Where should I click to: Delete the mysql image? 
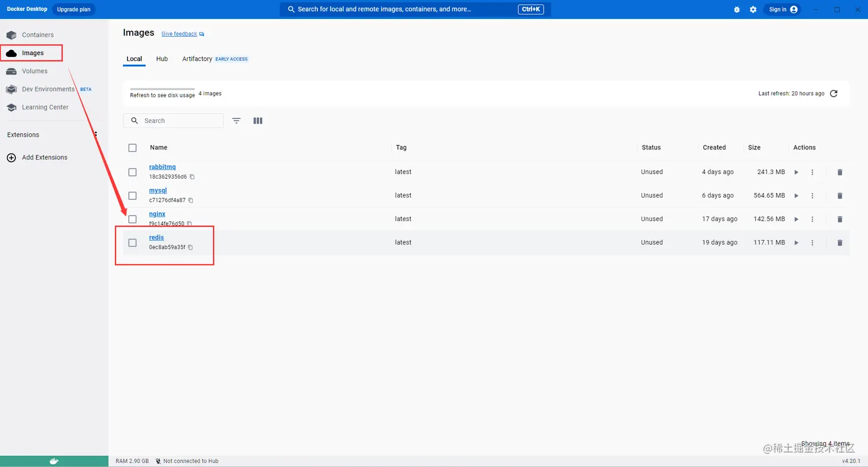(840, 196)
